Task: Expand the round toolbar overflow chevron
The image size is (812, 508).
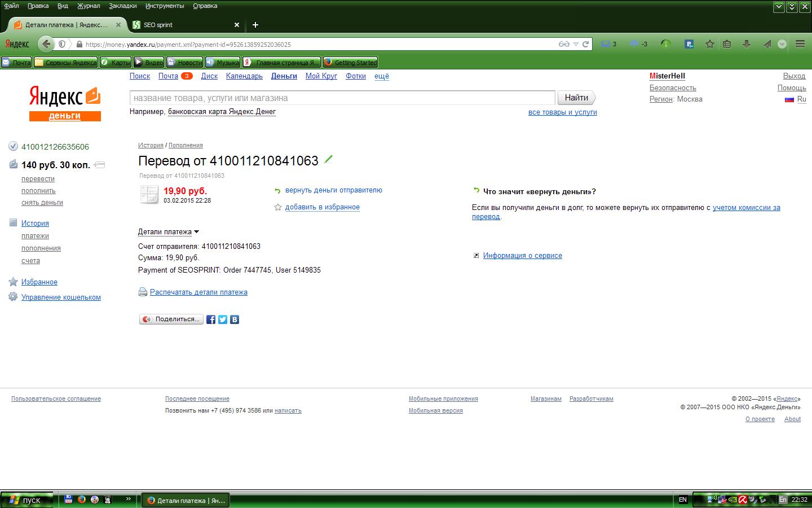Action: pos(782,44)
